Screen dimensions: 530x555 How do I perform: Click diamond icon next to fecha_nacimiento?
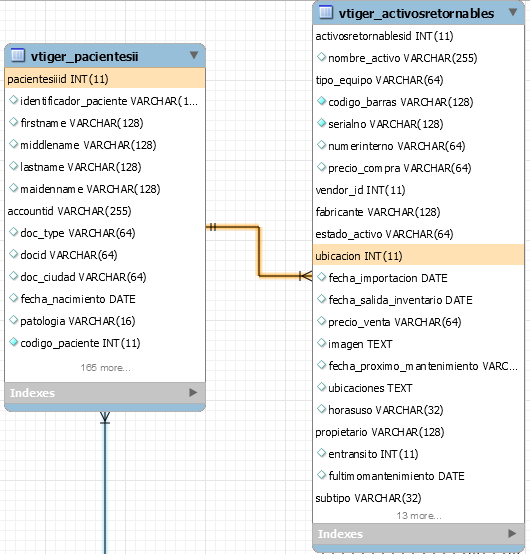click(13, 298)
